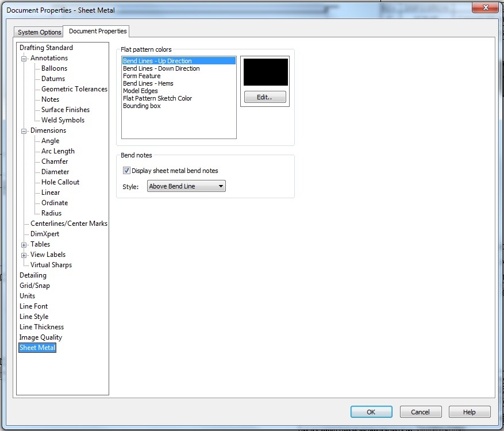Open the bend note Style dropdown
Screen dimensions: 504x431
[186, 186]
